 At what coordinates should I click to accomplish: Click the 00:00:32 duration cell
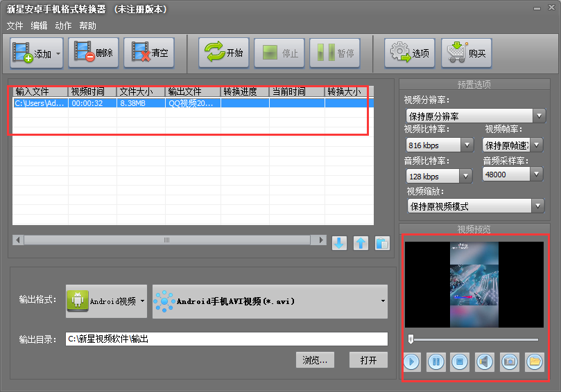point(92,103)
